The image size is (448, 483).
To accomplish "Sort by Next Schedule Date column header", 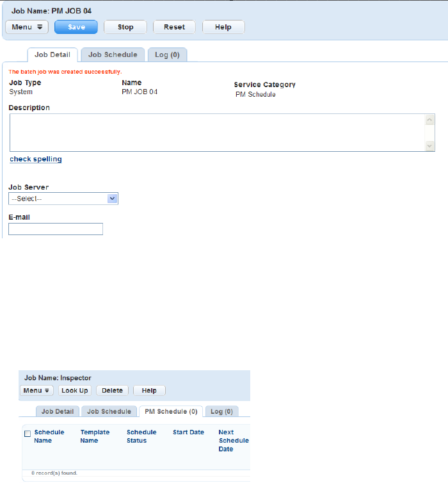I will click(234, 441).
